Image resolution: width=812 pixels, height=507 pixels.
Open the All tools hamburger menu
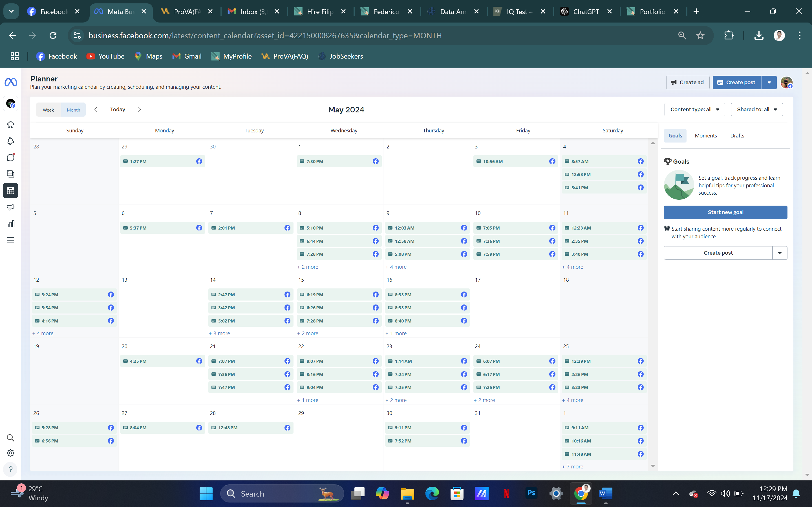click(x=10, y=240)
